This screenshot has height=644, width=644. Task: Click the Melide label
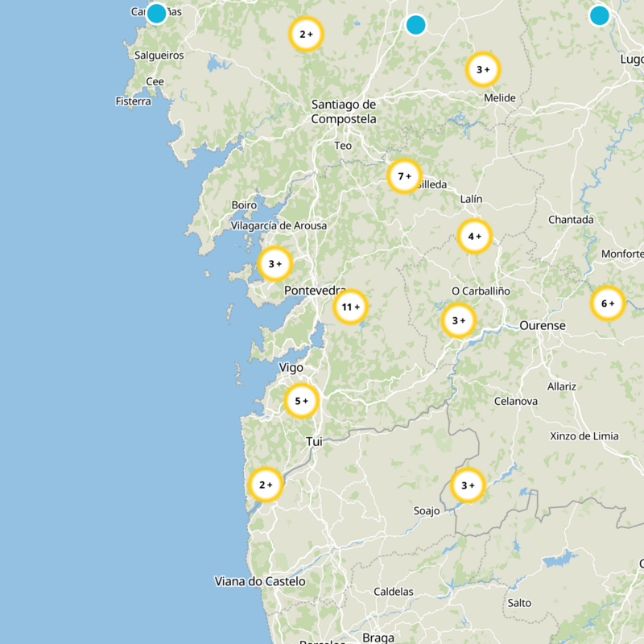click(x=499, y=98)
